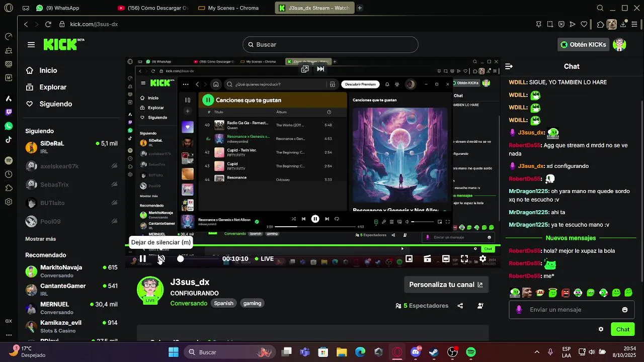Unmute the stream with the muted speaker icon
The width and height of the screenshot is (644, 362).
click(161, 259)
